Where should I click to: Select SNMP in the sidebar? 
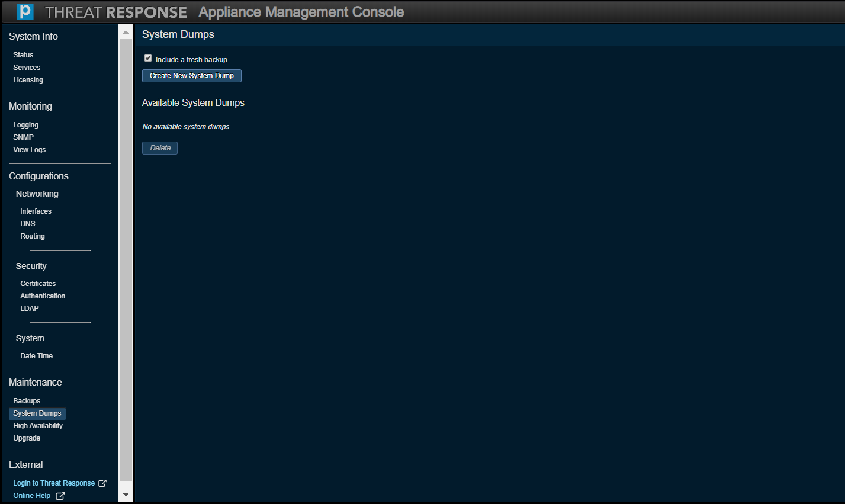coord(23,137)
